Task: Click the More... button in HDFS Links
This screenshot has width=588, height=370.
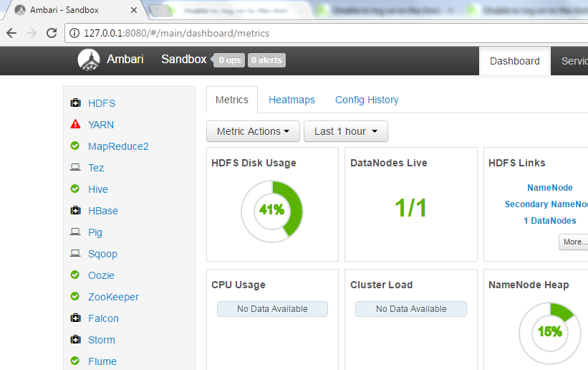Action: [x=574, y=242]
